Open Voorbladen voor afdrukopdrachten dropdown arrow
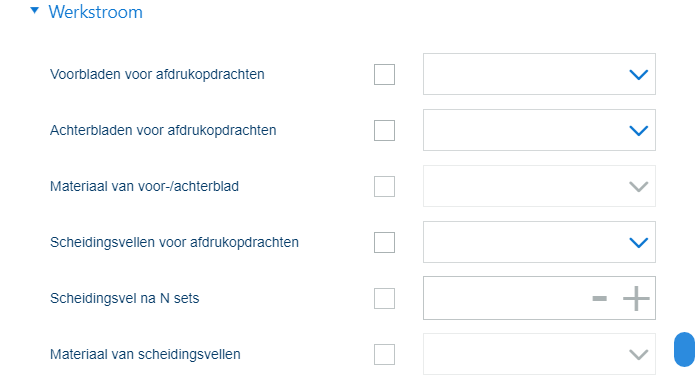The width and height of the screenshot is (698, 381). click(638, 75)
